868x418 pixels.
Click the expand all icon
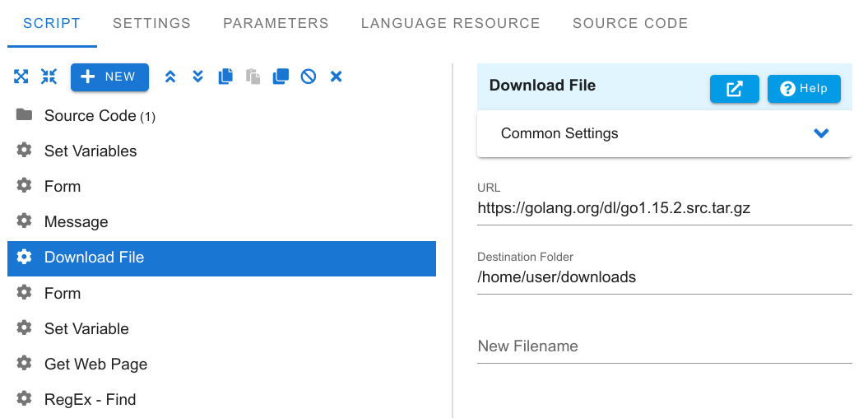click(x=21, y=77)
